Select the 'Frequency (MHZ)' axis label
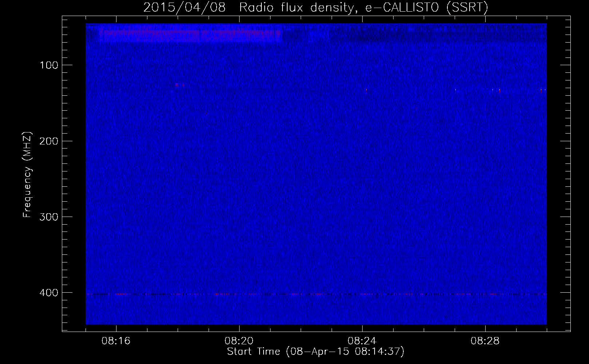Screen dimensions: 589x364 [27, 175]
